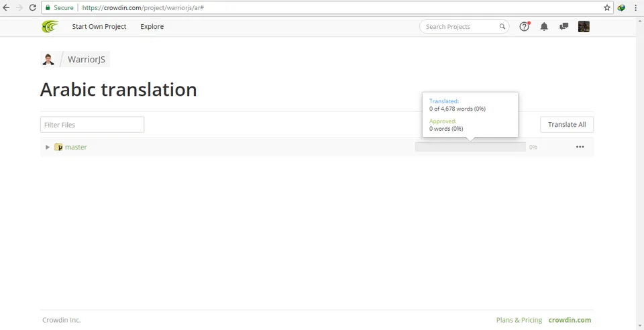Focus the Search Projects field
This screenshot has height=330, width=644.
464,27
